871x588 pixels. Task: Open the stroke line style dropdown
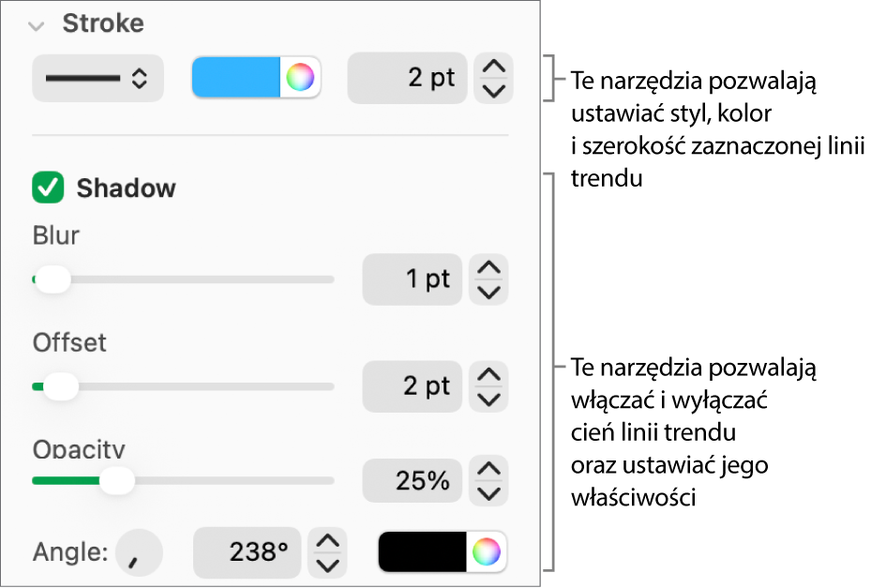coord(98,79)
